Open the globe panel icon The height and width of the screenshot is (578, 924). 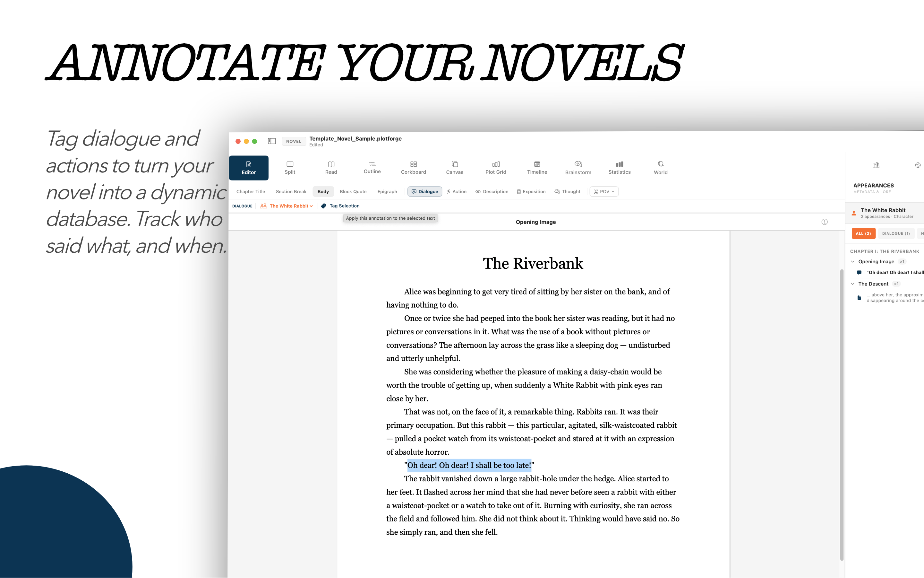(x=918, y=165)
